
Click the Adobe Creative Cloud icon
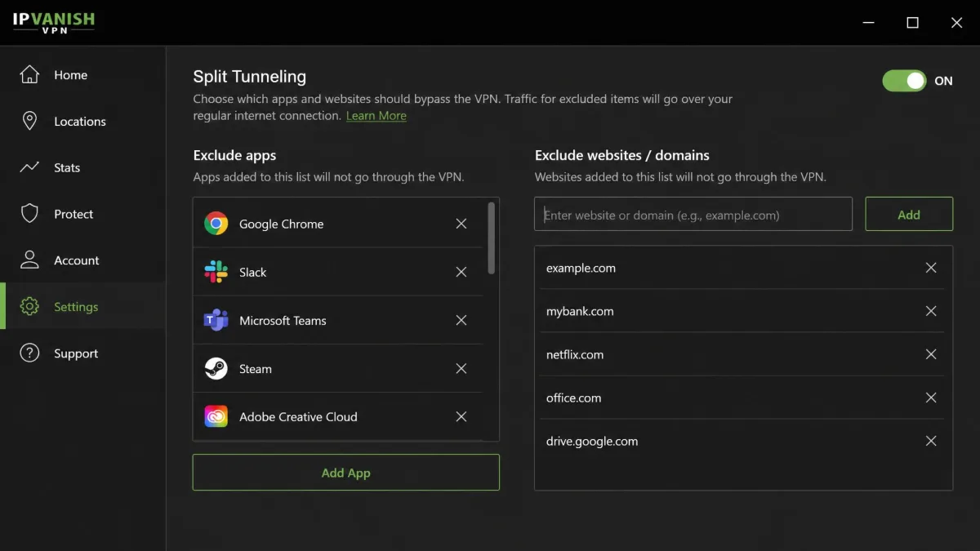coord(216,416)
